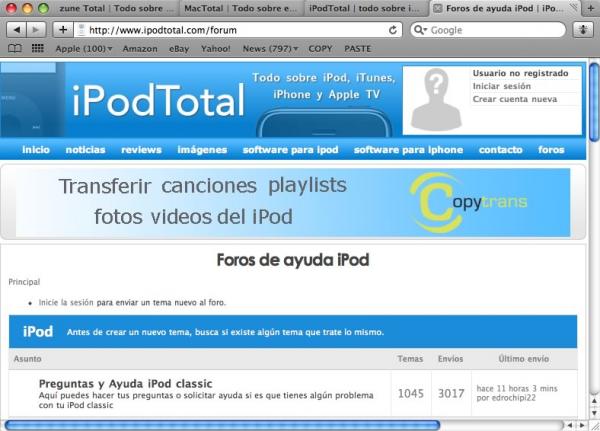Open noticias in the site menu
Image resolution: width=600 pixels, height=431 pixels.
pyautogui.click(x=85, y=150)
